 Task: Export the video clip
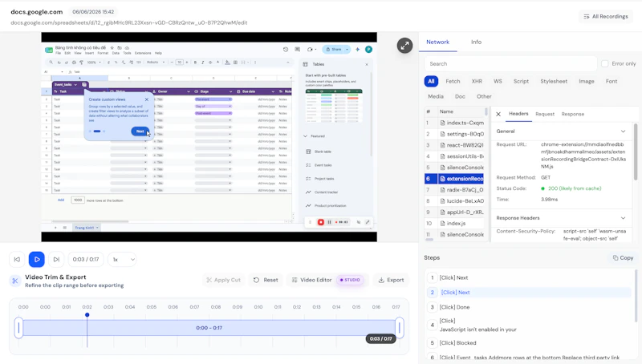click(x=391, y=280)
